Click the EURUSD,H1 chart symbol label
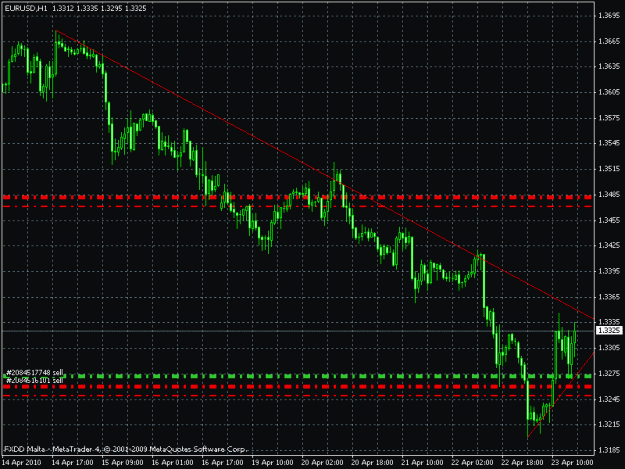Viewport: 625px width, 469px height. click(x=26, y=8)
